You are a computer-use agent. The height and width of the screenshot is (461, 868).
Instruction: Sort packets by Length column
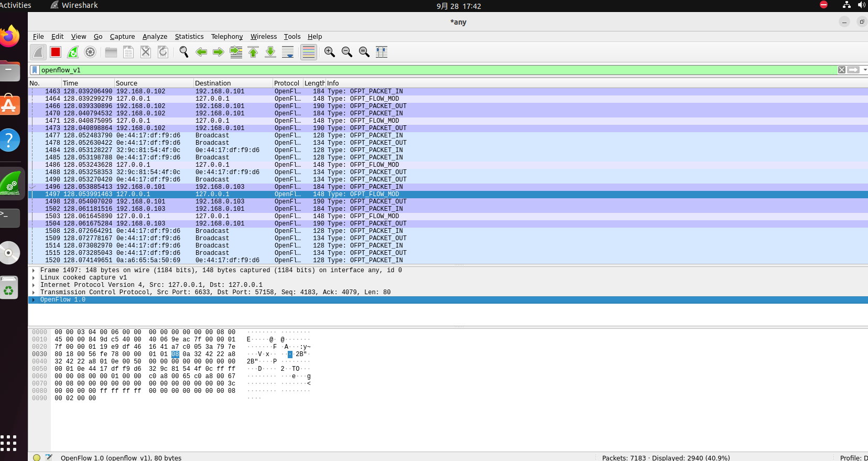314,83
